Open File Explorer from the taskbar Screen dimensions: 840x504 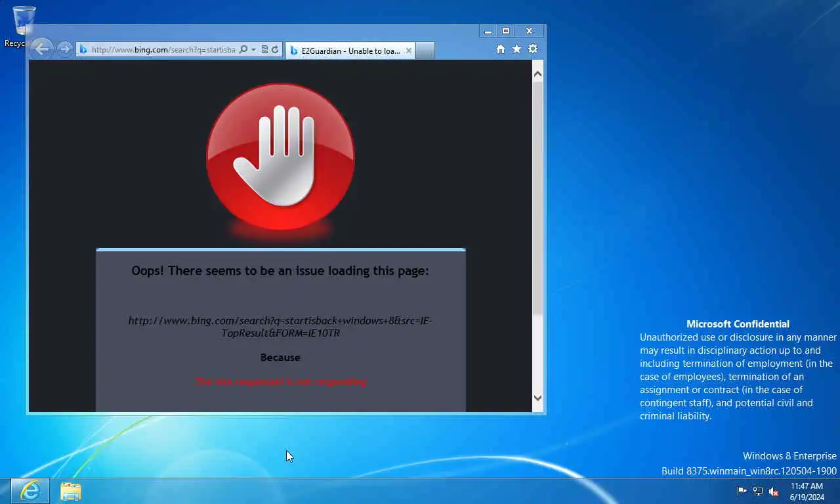coord(71,491)
